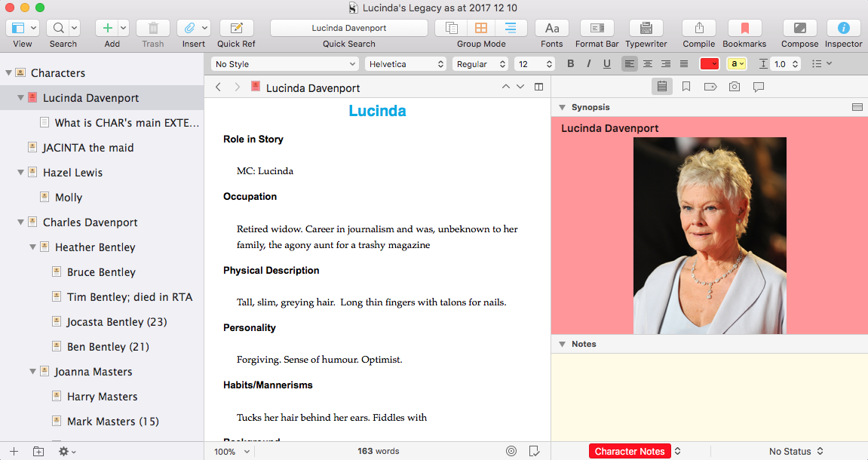Image resolution: width=868 pixels, height=460 pixels.
Task: Open the list style dropdown
Action: pyautogui.click(x=821, y=64)
